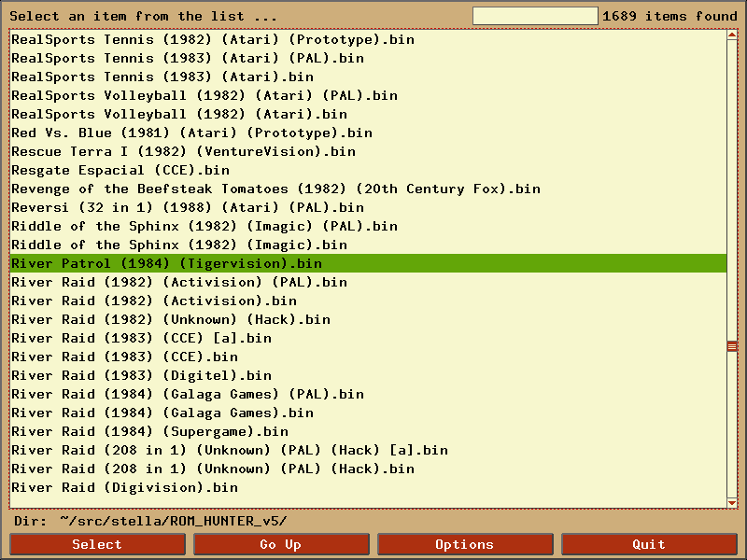Select River Raid (1983) (Digitel).bin
Image resolution: width=747 pixels, height=560 pixels.
click(141, 375)
